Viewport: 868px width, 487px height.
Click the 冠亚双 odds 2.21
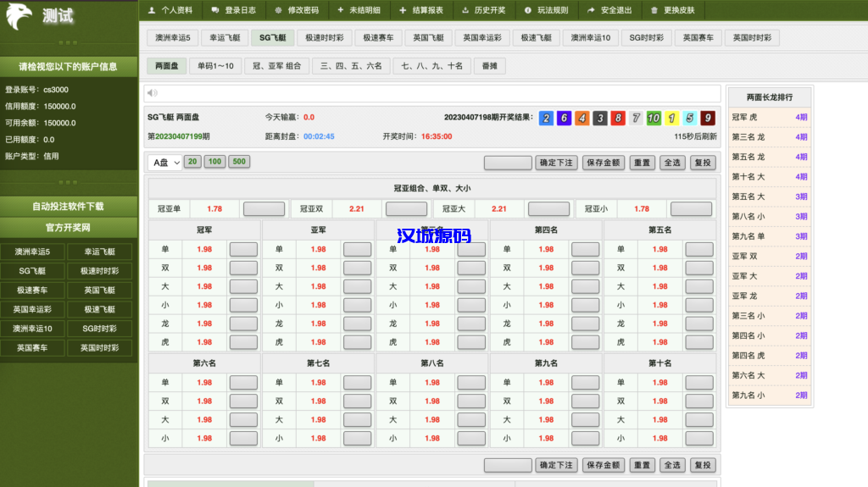357,208
